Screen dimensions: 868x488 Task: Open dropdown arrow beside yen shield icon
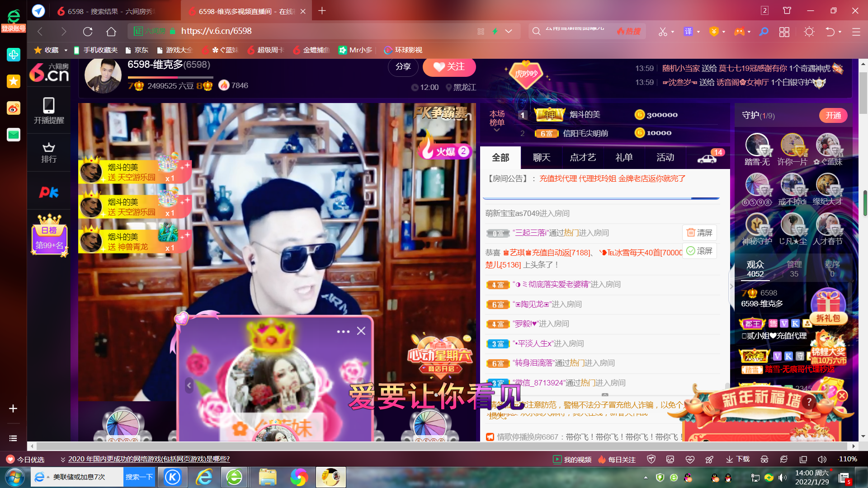(724, 32)
